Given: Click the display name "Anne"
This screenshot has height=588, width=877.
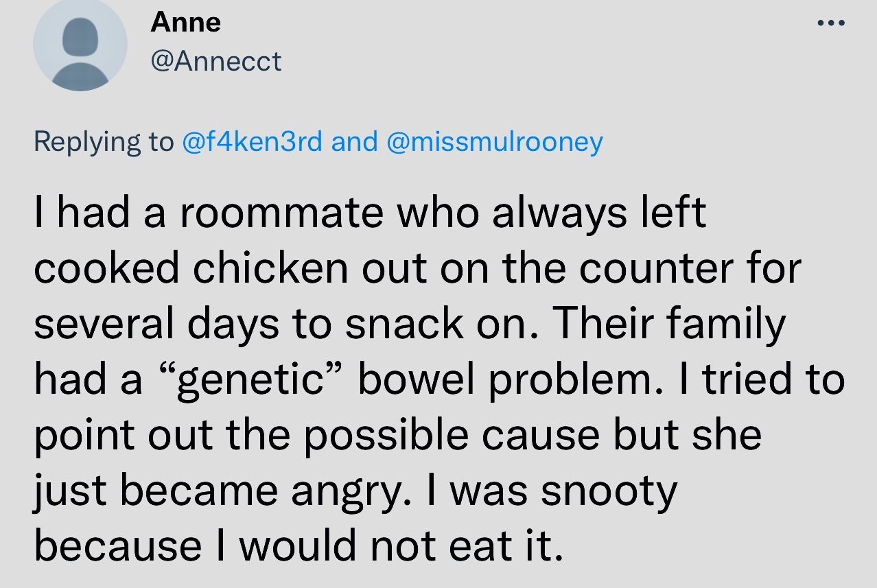Looking at the screenshot, I should click(x=186, y=23).
